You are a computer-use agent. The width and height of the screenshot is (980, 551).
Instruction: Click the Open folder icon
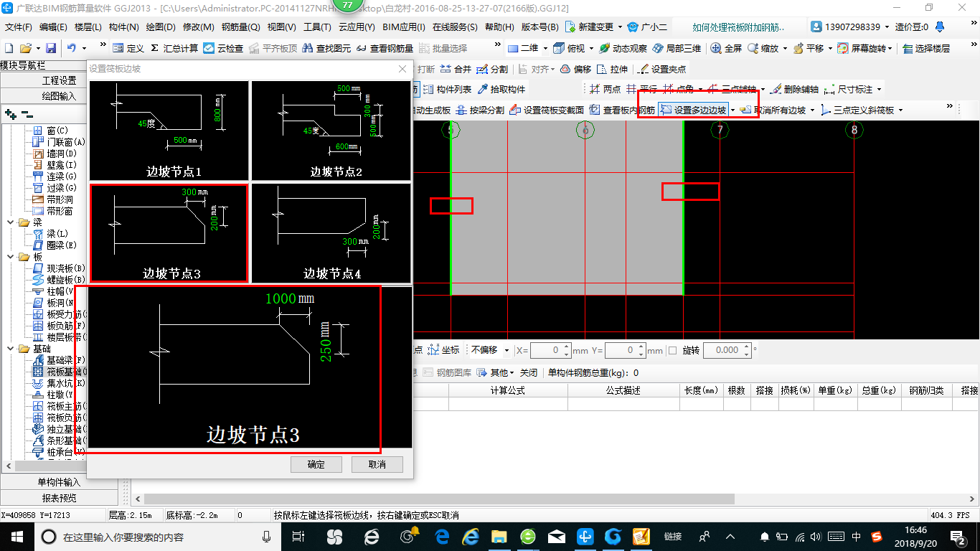tap(25, 48)
